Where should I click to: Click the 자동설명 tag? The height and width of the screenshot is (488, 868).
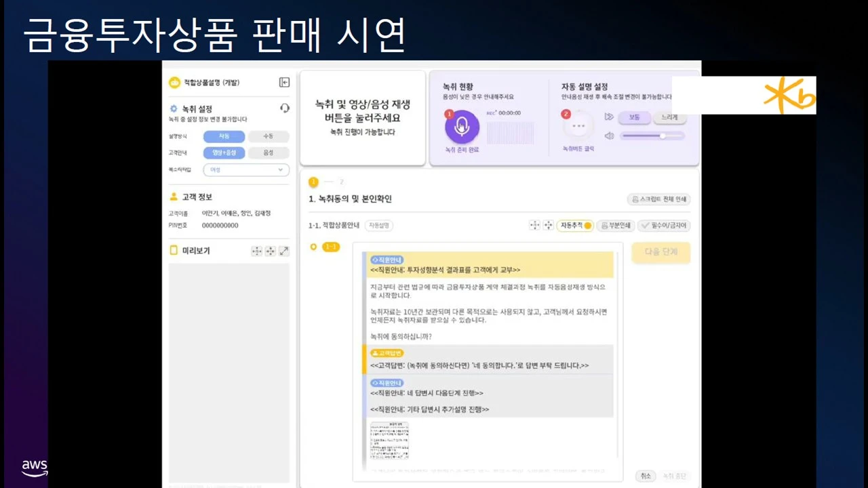pos(380,226)
